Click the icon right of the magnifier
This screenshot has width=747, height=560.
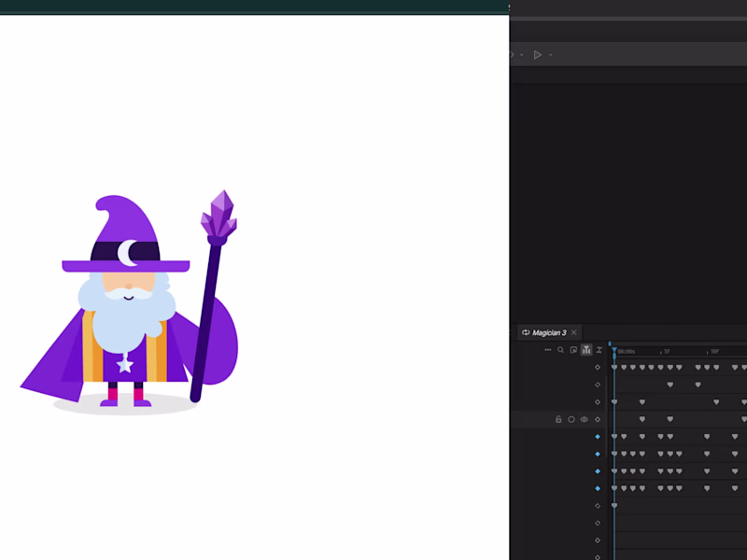pyautogui.click(x=573, y=350)
